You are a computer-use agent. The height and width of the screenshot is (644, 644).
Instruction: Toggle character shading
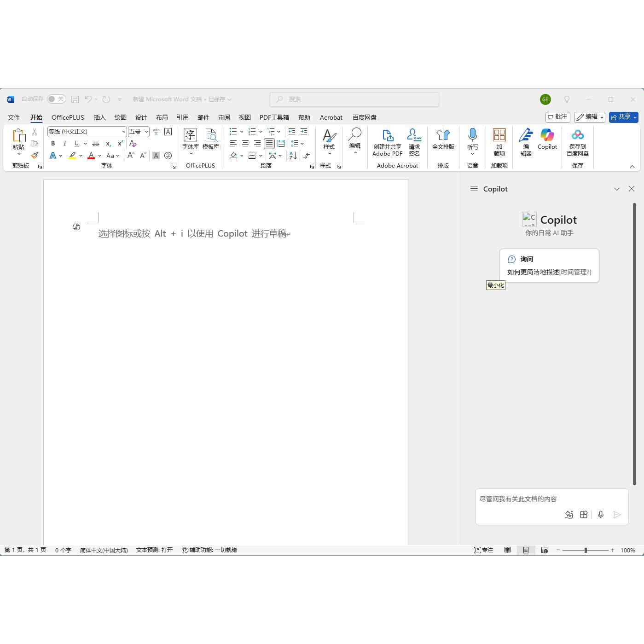click(x=156, y=156)
